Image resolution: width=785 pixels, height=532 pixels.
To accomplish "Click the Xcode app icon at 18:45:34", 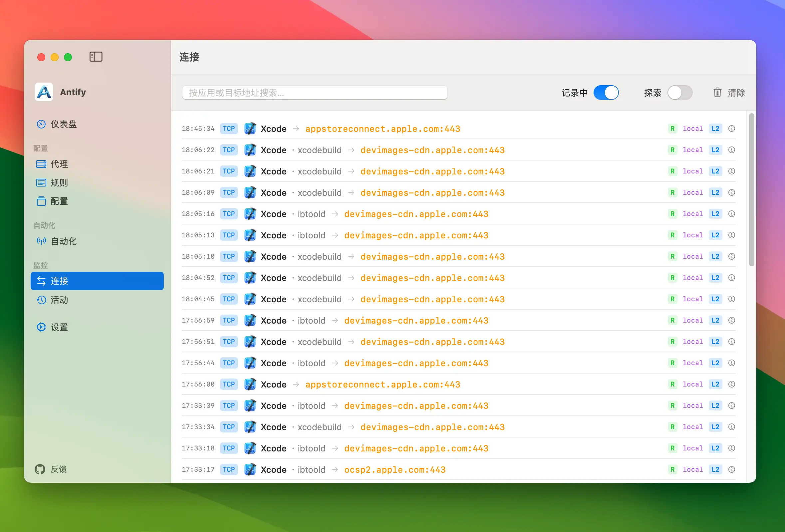I will tap(250, 129).
